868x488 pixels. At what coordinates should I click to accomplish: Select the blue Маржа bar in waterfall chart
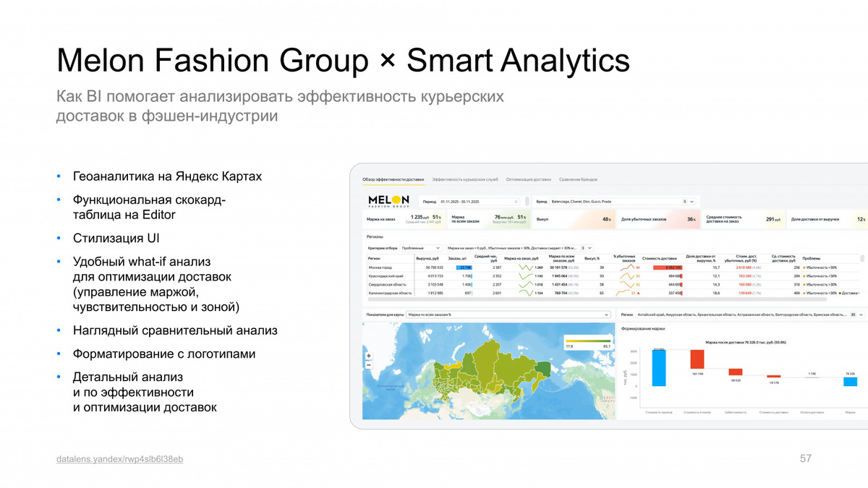tap(850, 382)
